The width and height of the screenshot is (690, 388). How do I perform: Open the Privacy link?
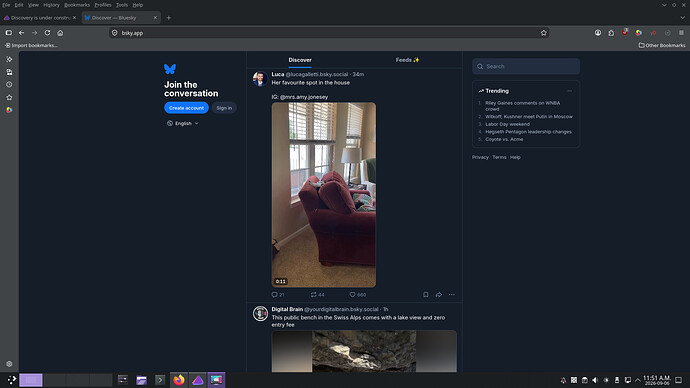(x=480, y=157)
